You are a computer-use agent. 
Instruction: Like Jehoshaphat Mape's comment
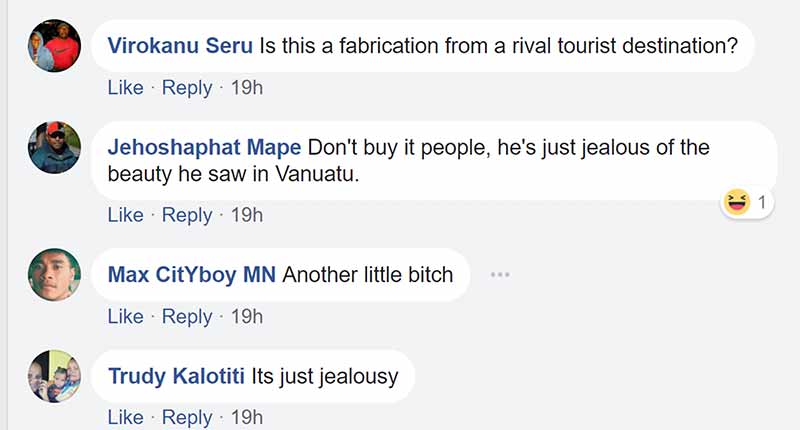click(125, 215)
